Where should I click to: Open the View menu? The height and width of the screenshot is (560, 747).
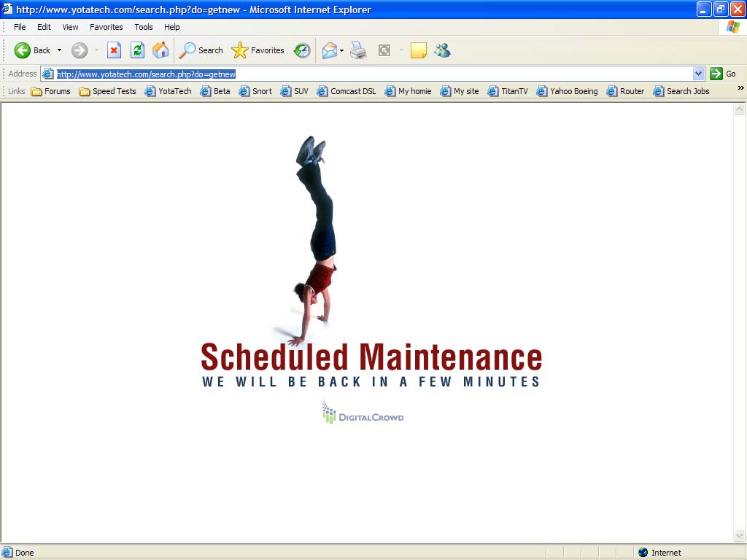click(x=70, y=27)
